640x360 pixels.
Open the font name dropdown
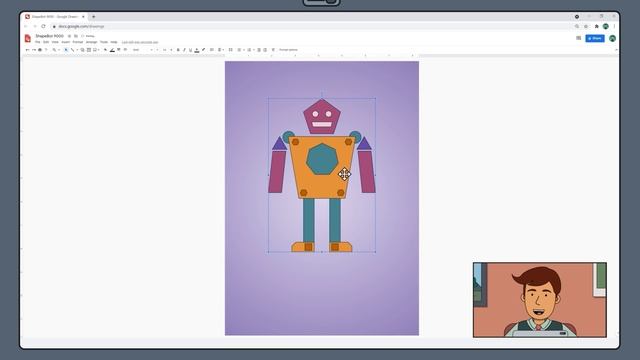[142, 50]
